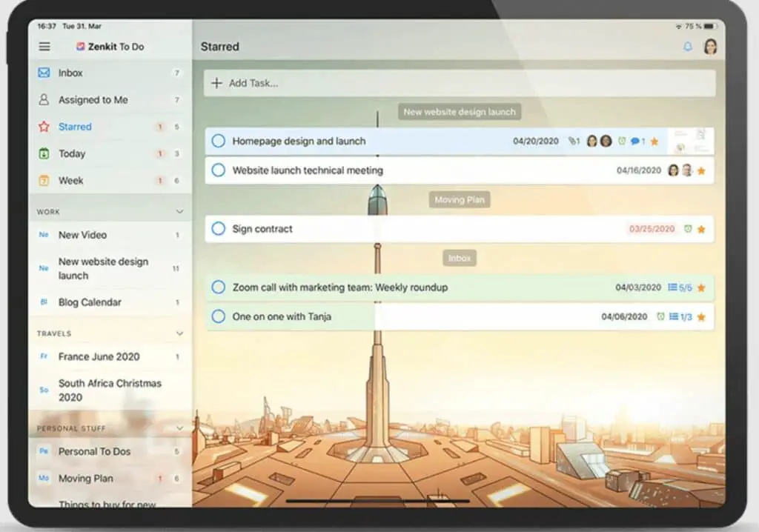Viewport: 759px width, 532px height.
Task: Click star icon on Sign contract task
Action: click(x=701, y=230)
